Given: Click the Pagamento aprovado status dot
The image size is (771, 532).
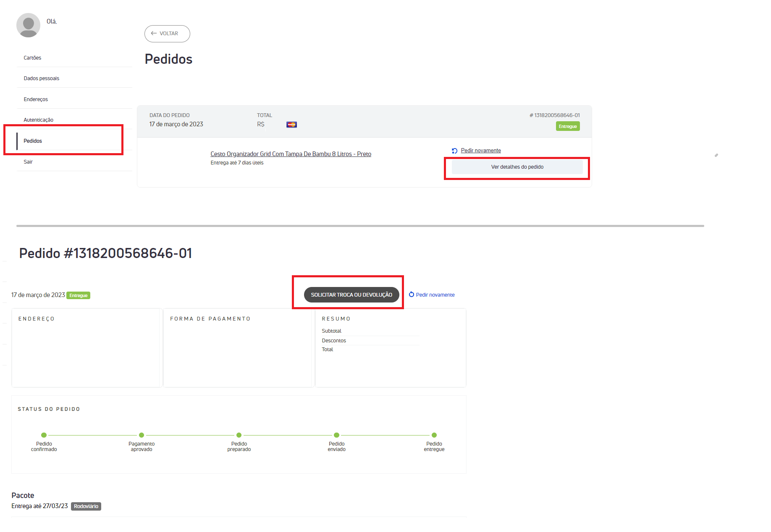Looking at the screenshot, I should click(x=142, y=435).
